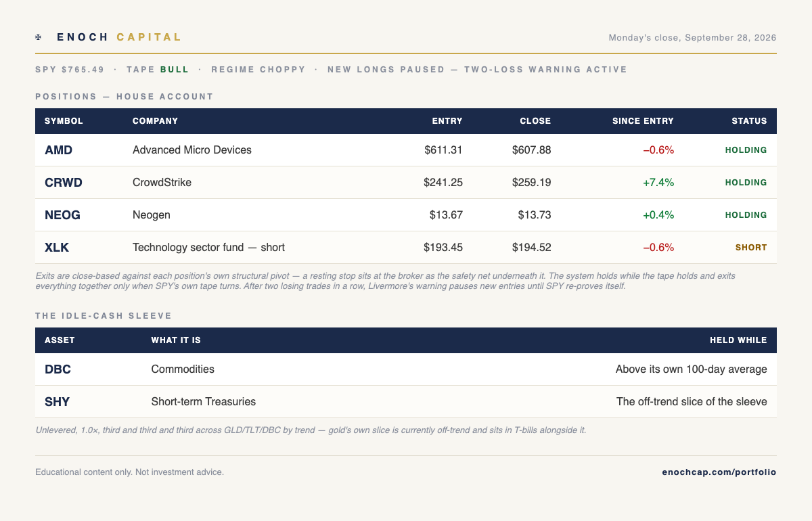
Task: Click the STATUS column header
Action: coord(749,121)
